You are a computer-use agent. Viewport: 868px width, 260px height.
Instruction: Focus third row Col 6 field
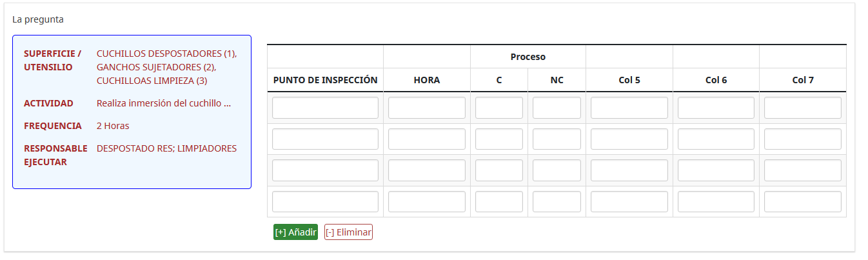[x=716, y=170]
